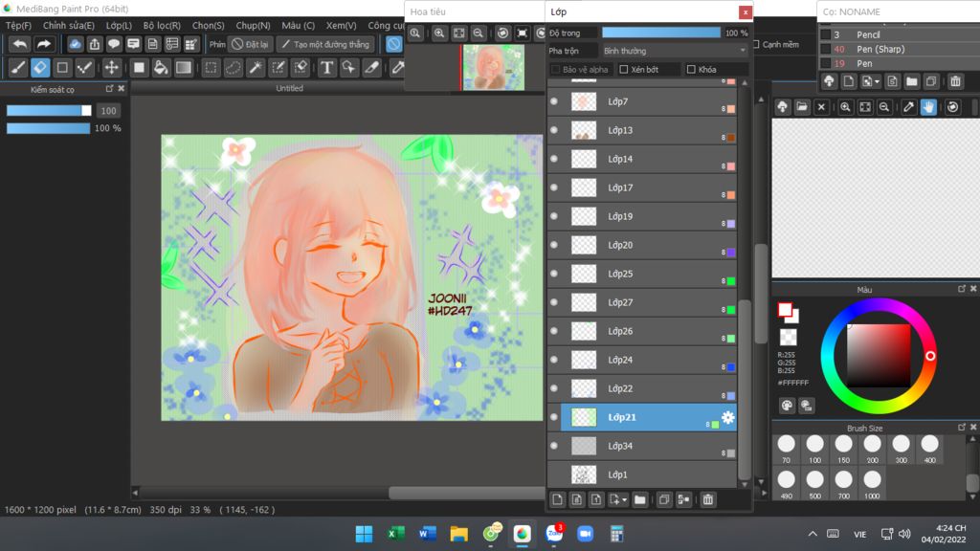Enable the Xén bớt checkbox
Viewport: 980px width, 551px height.
(624, 69)
